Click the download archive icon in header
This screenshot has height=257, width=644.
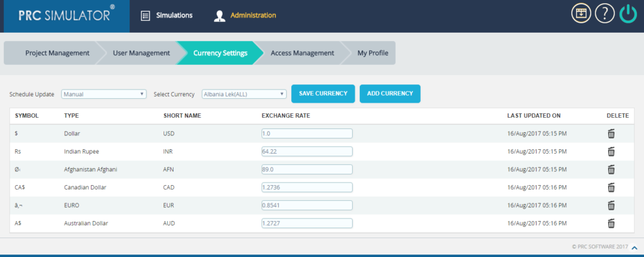(x=581, y=14)
